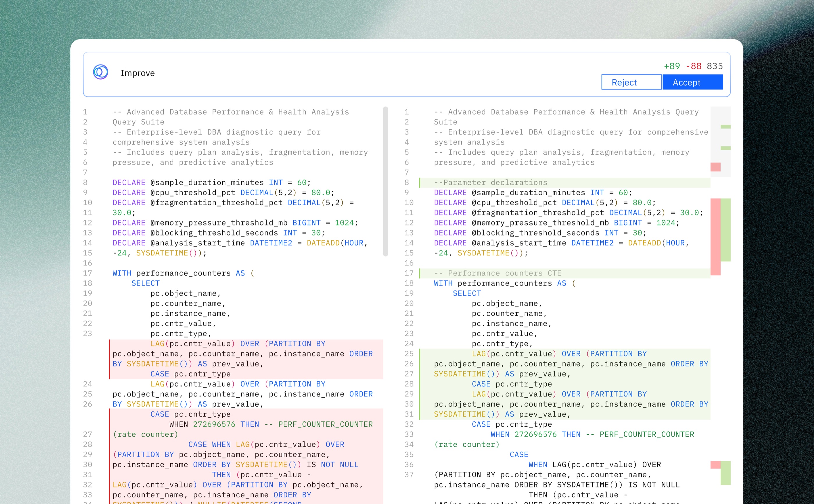
Task: Select the Improve title text
Action: coord(138,73)
